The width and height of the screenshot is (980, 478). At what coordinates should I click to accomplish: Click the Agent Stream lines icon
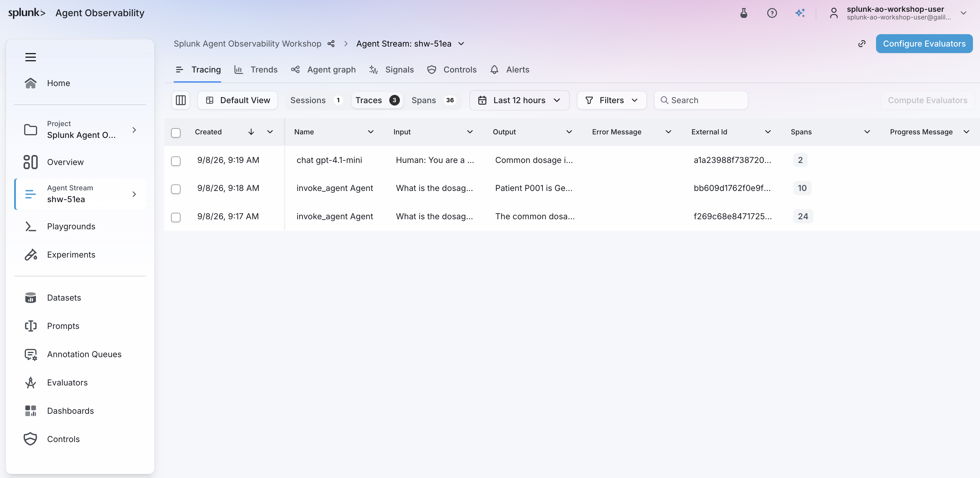(30, 194)
